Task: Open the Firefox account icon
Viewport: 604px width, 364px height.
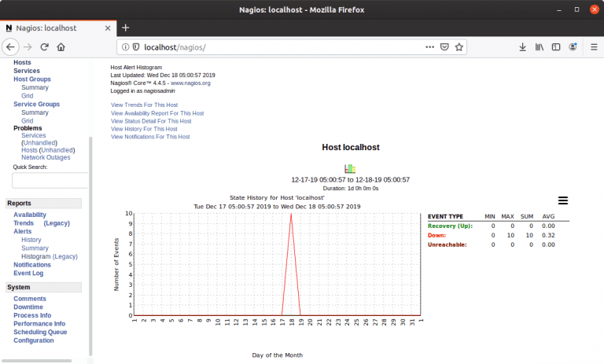Action: tap(573, 47)
